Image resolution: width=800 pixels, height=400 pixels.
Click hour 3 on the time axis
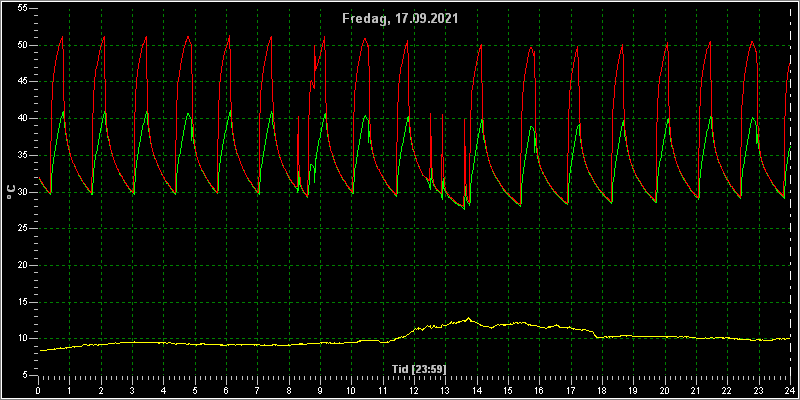[132, 390]
